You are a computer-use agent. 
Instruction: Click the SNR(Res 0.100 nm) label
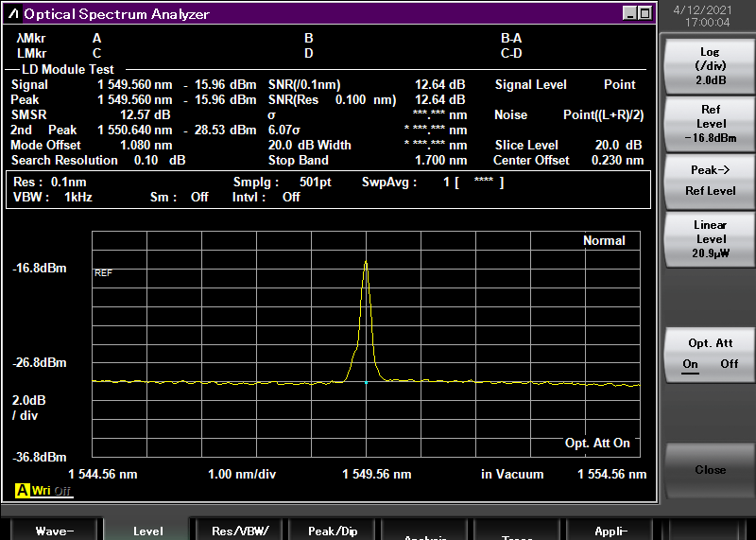pos(333,100)
